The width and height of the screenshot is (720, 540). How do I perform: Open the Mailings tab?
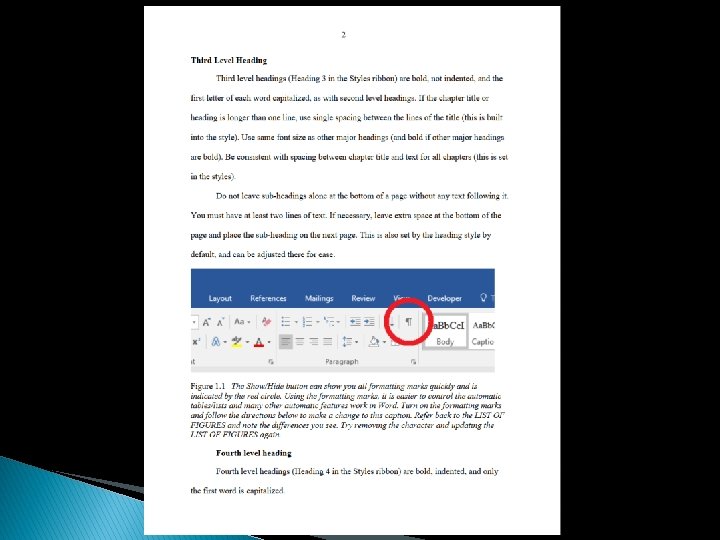[319, 298]
